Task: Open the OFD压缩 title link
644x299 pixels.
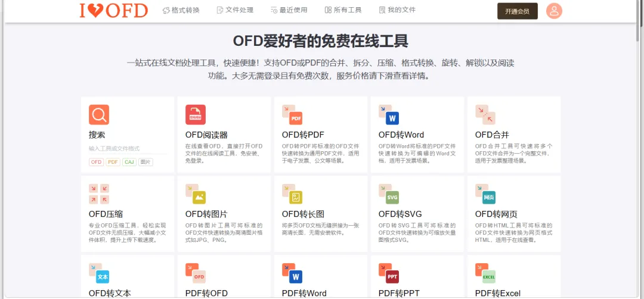Action: click(106, 214)
